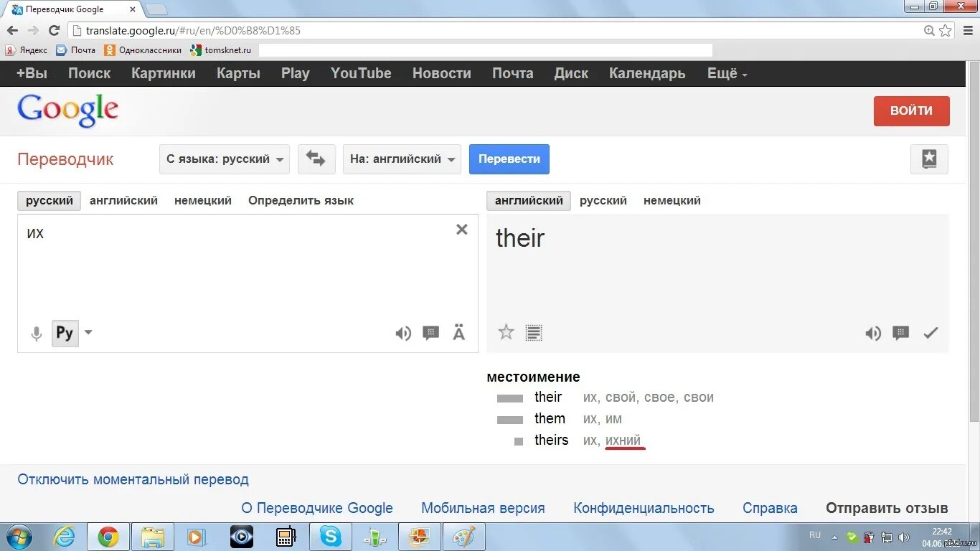
Task: Select the Определить язык option
Action: (301, 201)
